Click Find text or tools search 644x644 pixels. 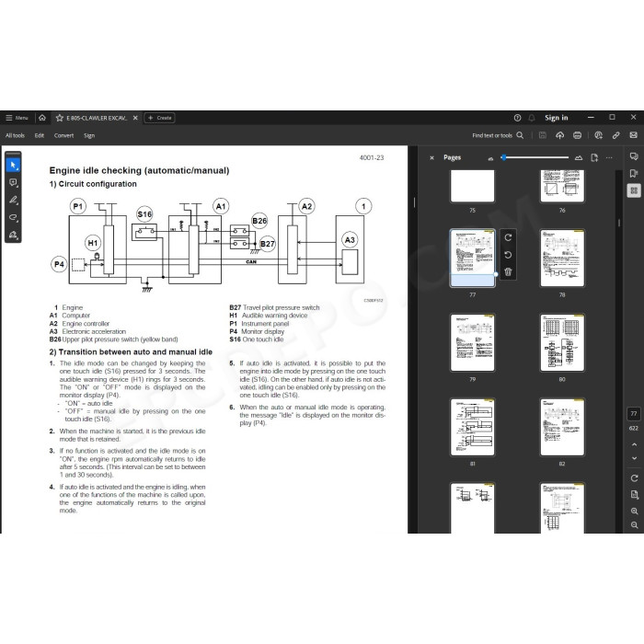(498, 135)
